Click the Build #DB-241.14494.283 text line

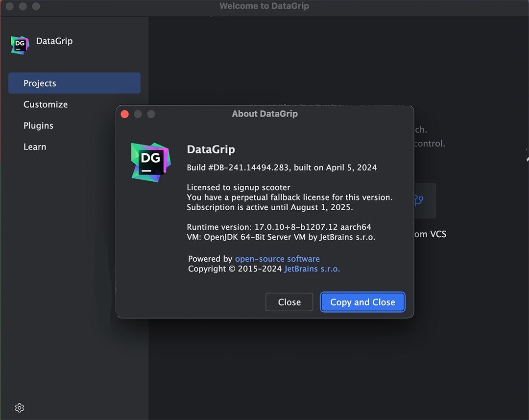coord(282,168)
